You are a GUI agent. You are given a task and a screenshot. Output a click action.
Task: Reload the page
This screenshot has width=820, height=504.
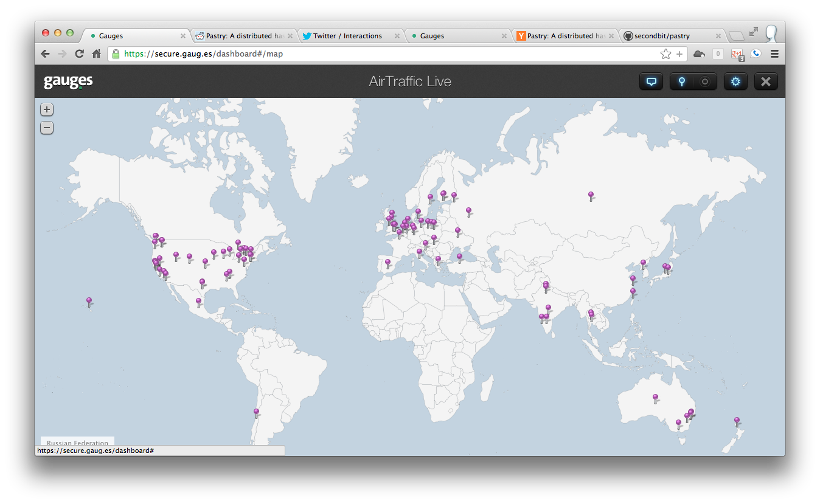coord(79,54)
